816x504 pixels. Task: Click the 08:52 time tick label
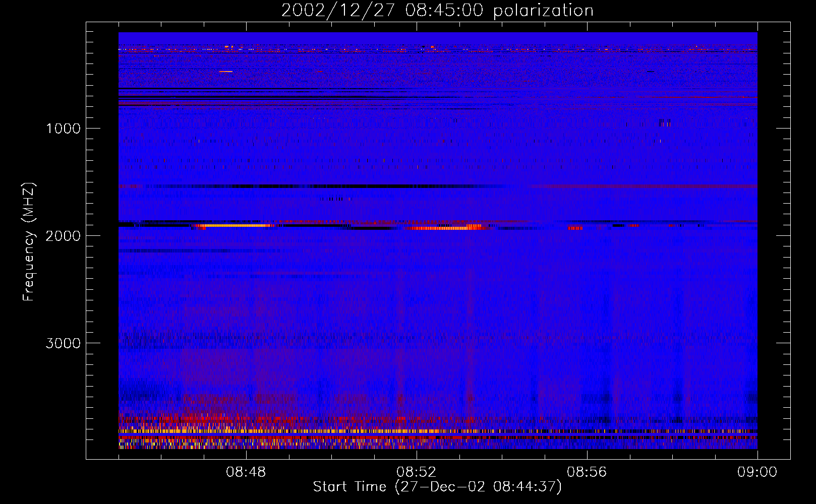pyautogui.click(x=417, y=472)
